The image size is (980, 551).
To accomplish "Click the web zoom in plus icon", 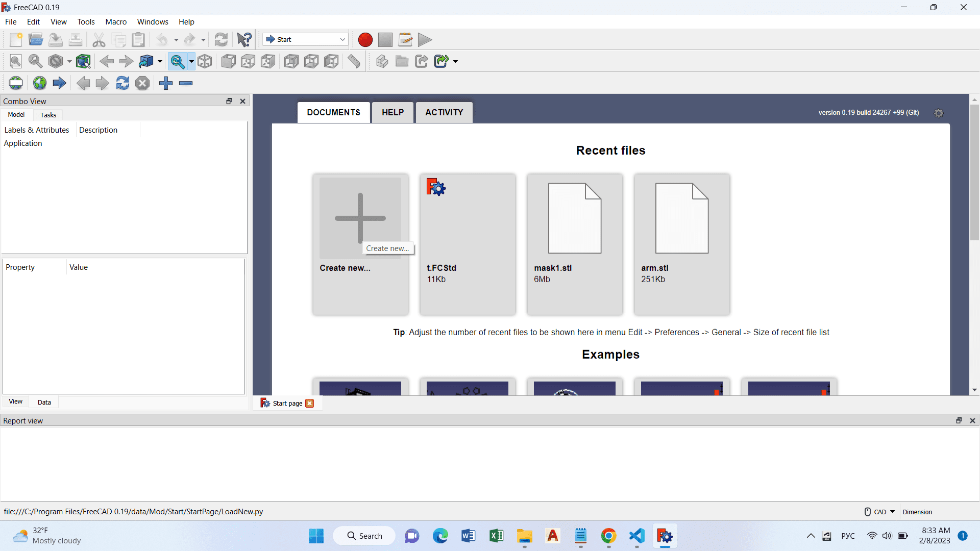I will tap(166, 83).
